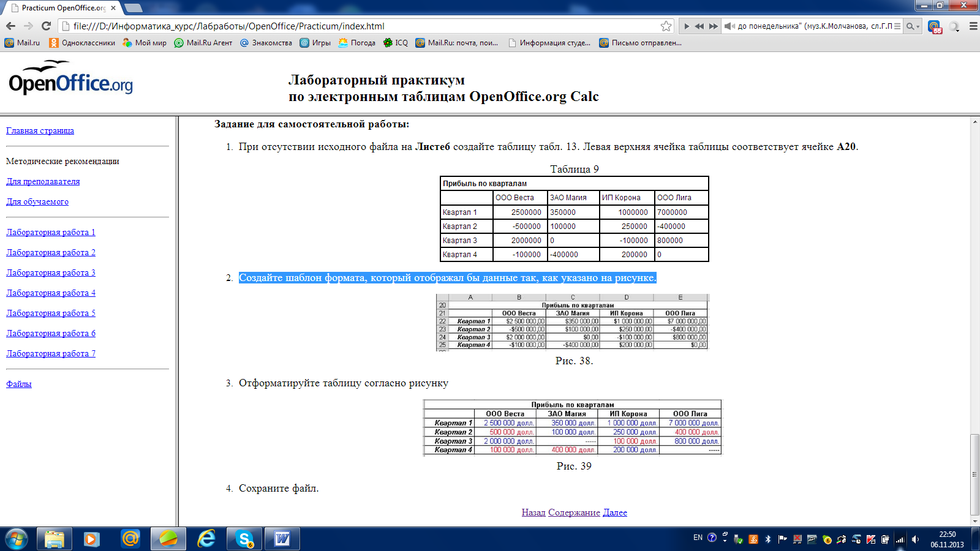The image size is (980, 551).
Task: Open Знакомства bookmark
Action: coord(266,43)
